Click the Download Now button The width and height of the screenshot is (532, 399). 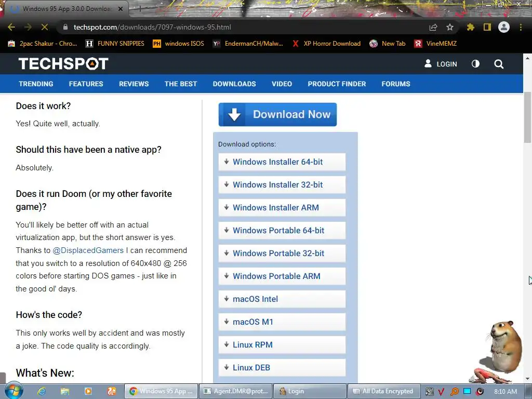(x=277, y=115)
